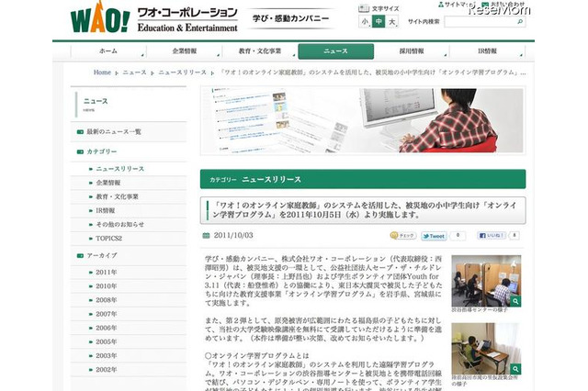Screen dimensions: 588x391
Task: Open the お問い合わせ link in header
Action: (x=504, y=4)
